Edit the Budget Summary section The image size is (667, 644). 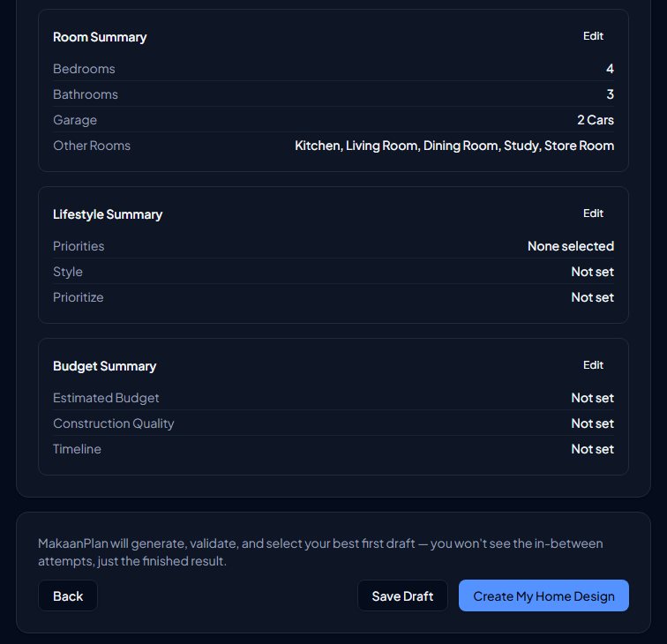[593, 365]
